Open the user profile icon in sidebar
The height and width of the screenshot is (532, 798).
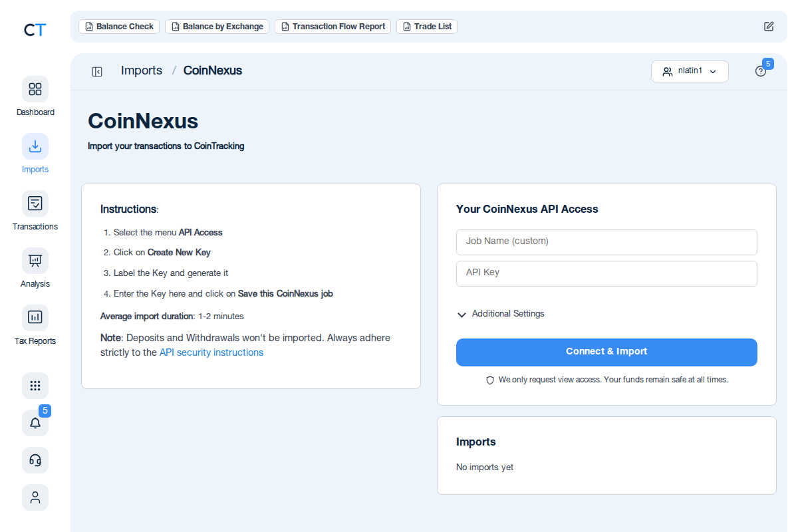point(35,497)
